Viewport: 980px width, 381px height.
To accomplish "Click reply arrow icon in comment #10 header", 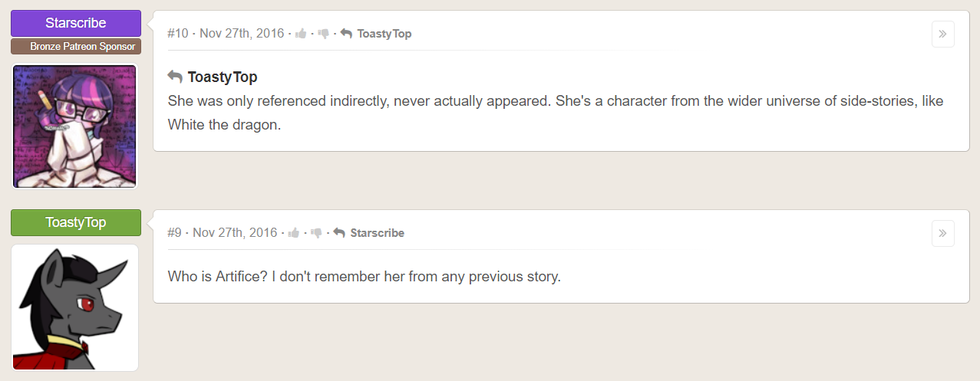I will click(346, 34).
